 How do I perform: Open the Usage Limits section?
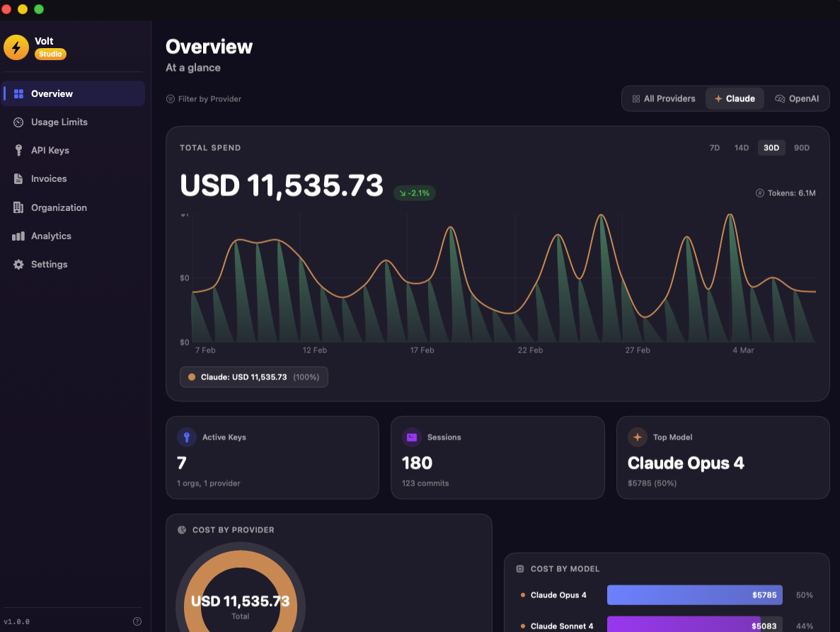(60, 122)
